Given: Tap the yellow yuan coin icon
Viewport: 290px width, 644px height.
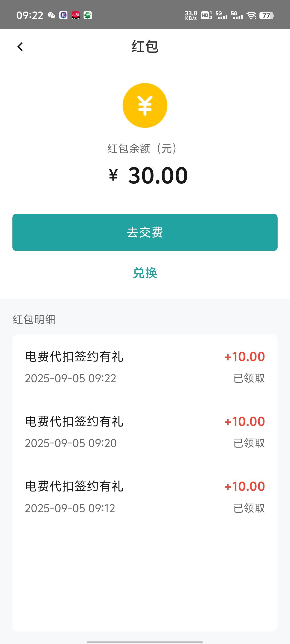Looking at the screenshot, I should [145, 106].
